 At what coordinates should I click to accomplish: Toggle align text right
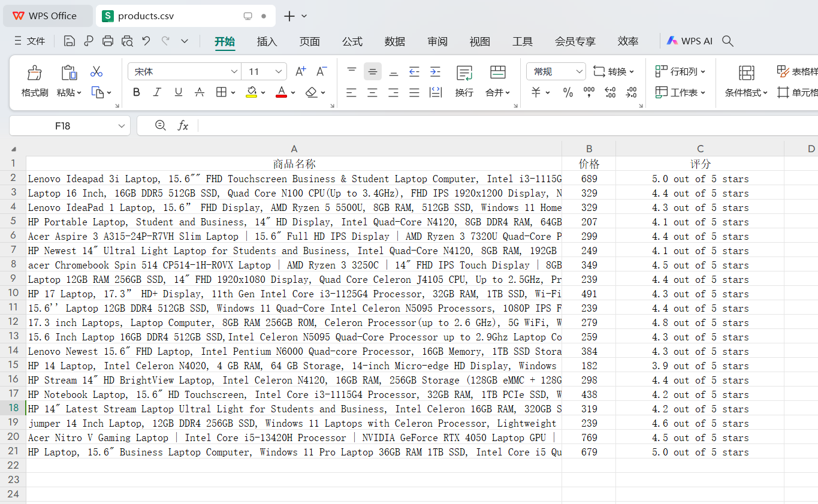(x=393, y=92)
